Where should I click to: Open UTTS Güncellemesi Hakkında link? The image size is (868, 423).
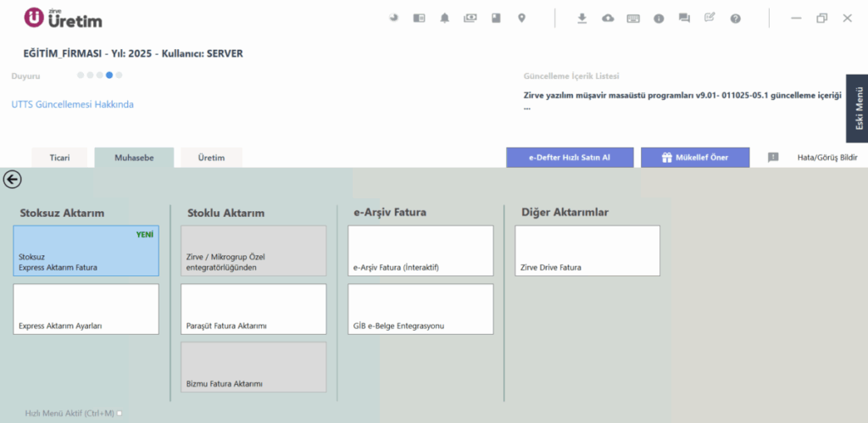[x=73, y=104]
